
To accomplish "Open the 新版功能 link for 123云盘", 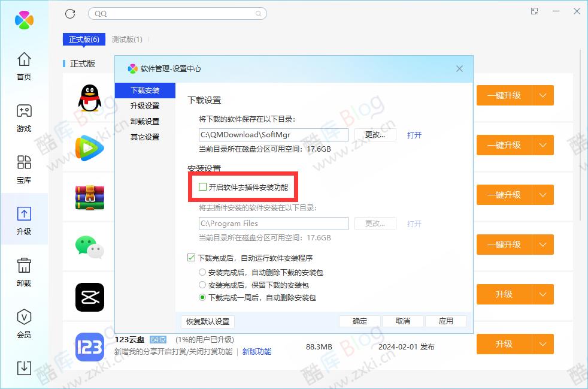I will (256, 352).
